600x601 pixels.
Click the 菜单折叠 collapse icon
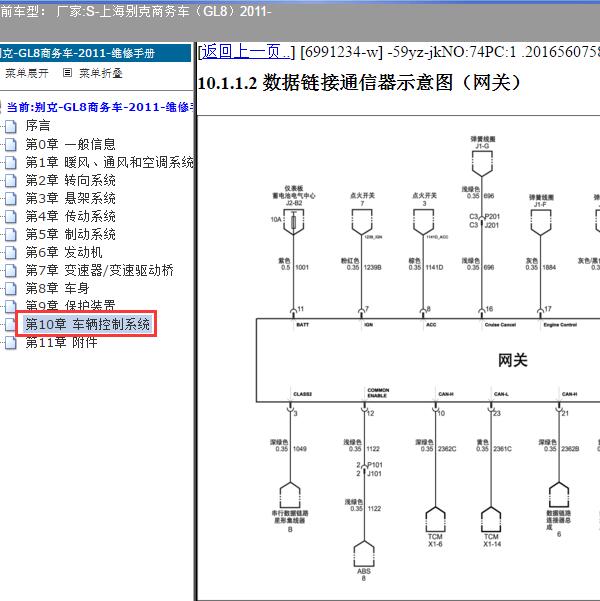(x=67, y=73)
